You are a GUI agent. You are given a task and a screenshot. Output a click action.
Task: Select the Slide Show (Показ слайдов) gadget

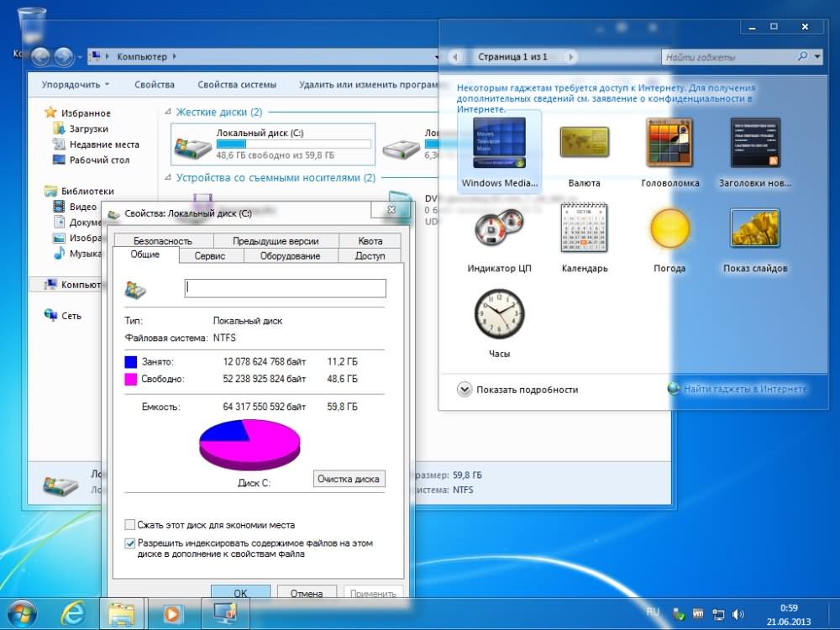point(755,228)
